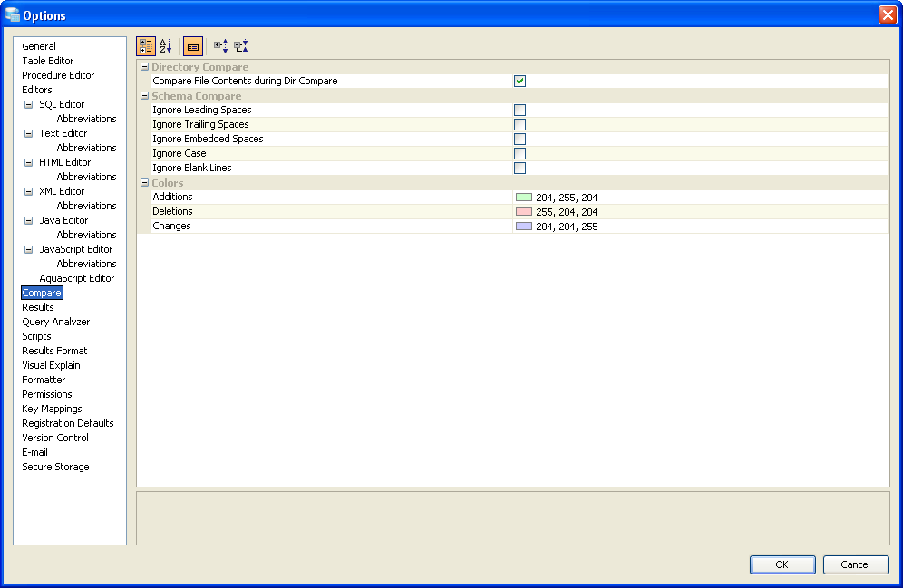
Task: Collapse the Colors section
Action: coord(144,182)
